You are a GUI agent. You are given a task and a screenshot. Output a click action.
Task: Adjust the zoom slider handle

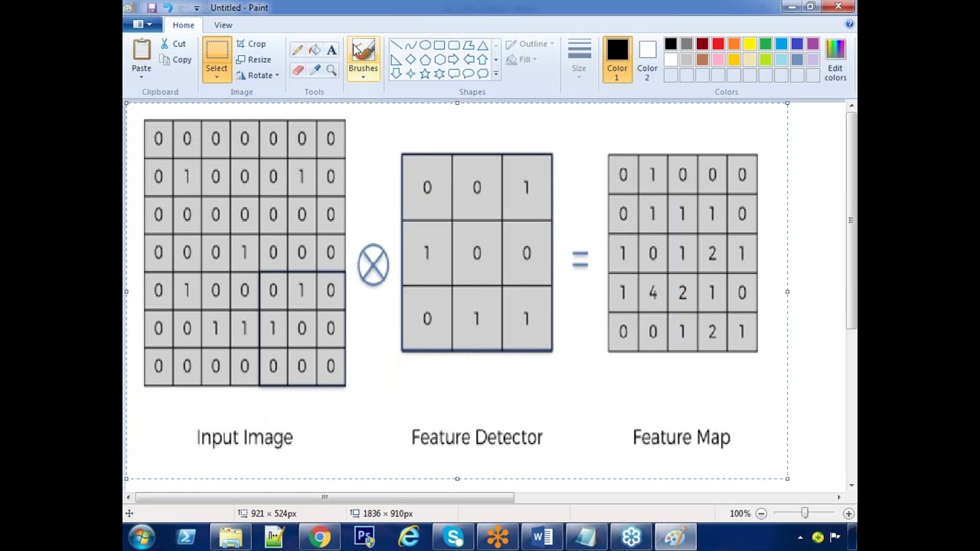(x=805, y=514)
